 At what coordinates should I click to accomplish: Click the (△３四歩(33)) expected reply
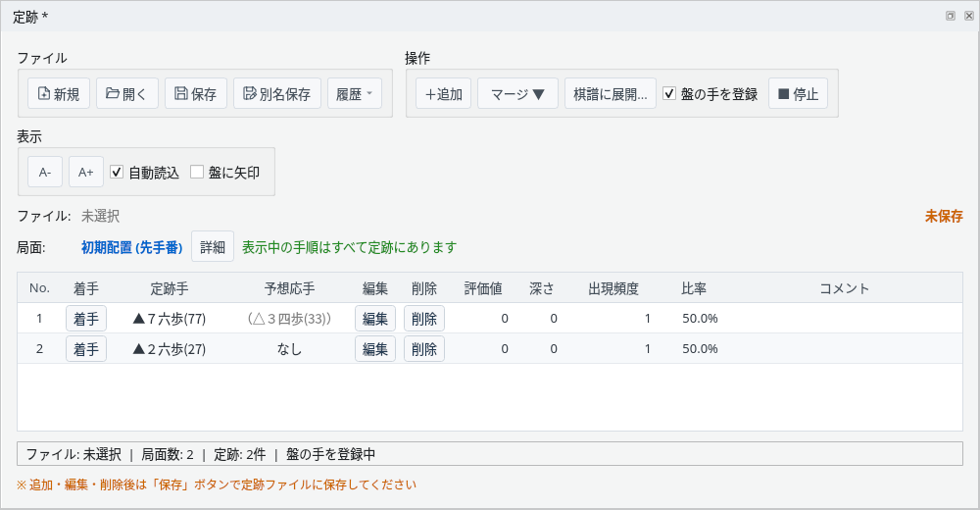point(289,319)
